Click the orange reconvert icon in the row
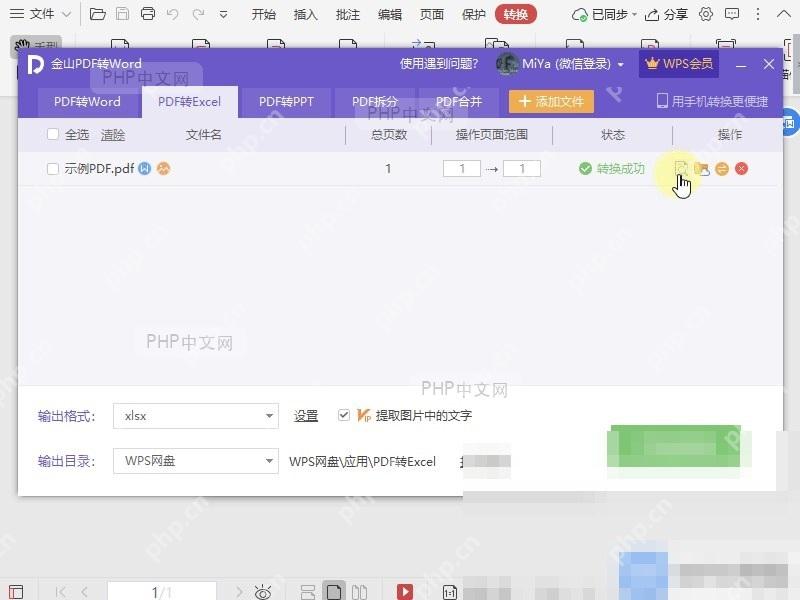The width and height of the screenshot is (800, 600). click(722, 168)
